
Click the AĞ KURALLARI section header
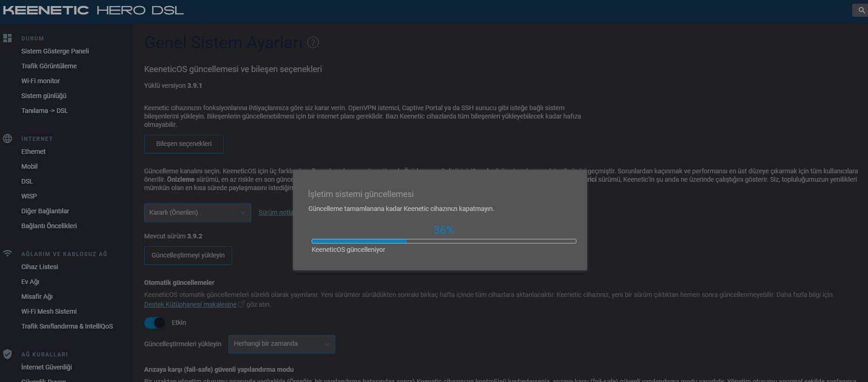45,355
